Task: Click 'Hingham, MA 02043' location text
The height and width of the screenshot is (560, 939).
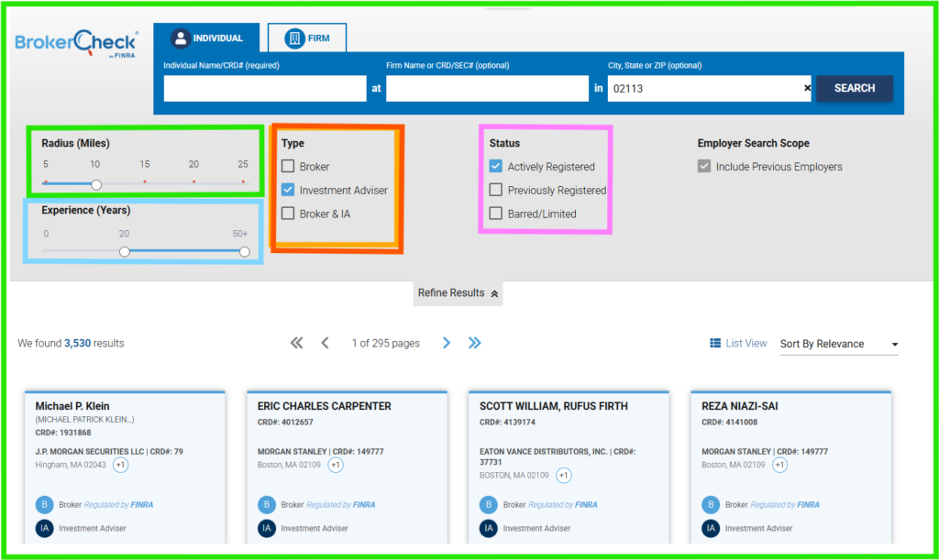Action: [x=71, y=465]
